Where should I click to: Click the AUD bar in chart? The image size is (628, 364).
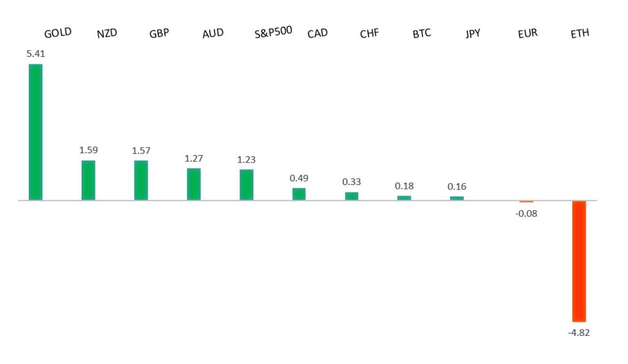[x=194, y=184]
